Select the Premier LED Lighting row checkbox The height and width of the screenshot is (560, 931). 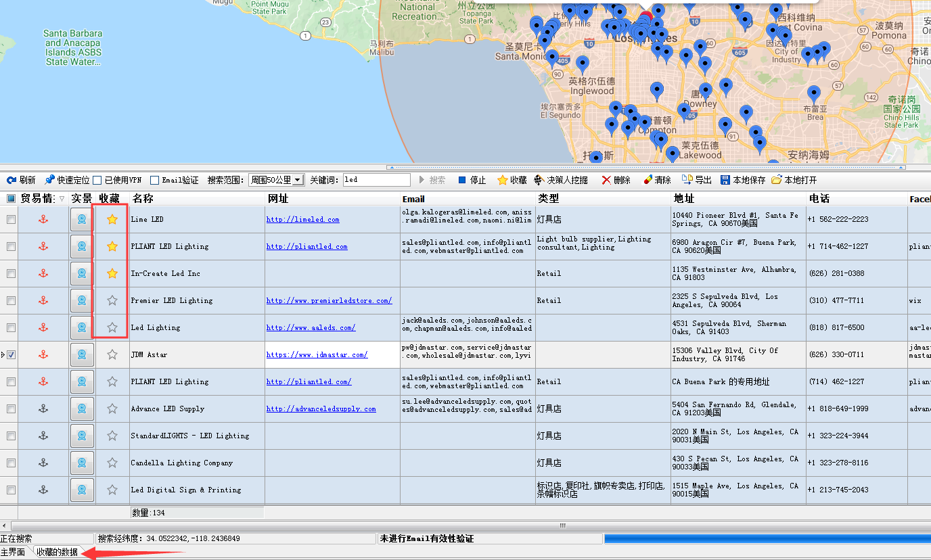coord(11,300)
